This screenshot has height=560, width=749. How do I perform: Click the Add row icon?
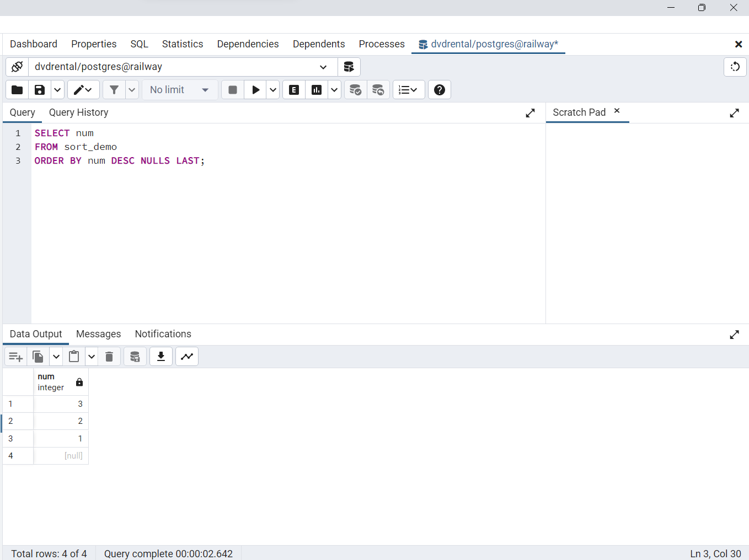16,357
